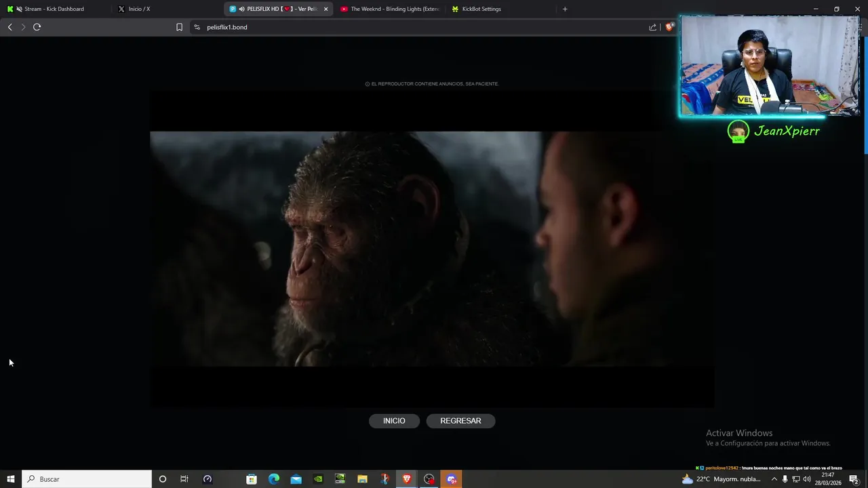Image resolution: width=868 pixels, height=488 pixels.
Task: Open site settings icon beside URL
Action: coord(197,27)
